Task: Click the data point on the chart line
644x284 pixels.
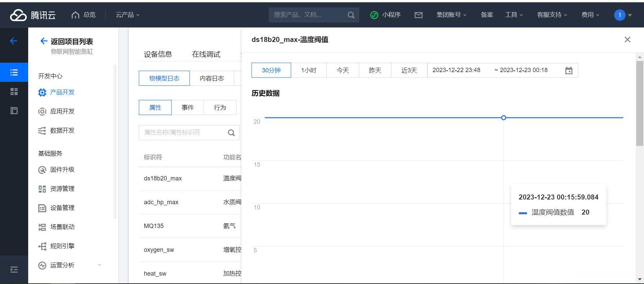Action: (503, 118)
